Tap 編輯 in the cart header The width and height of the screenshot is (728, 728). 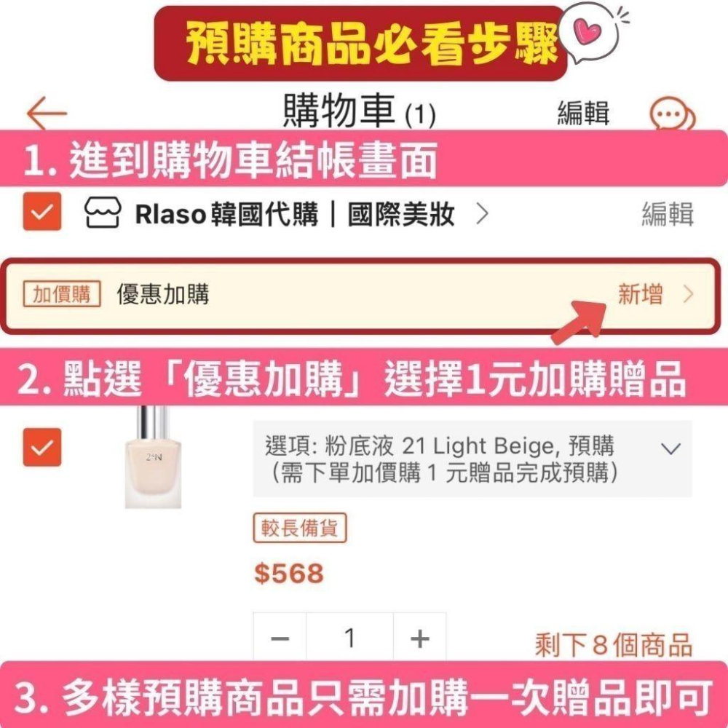583,112
